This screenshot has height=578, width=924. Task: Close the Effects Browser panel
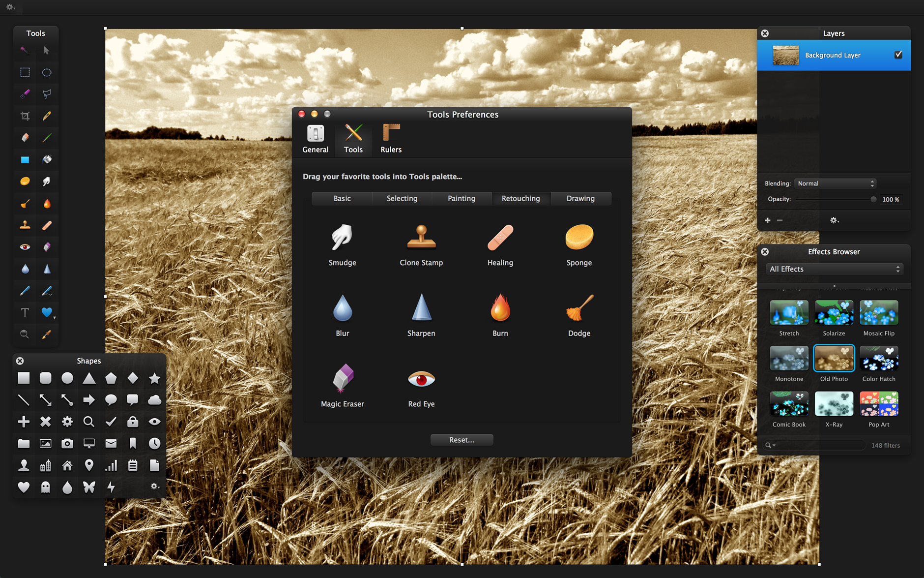[765, 251]
